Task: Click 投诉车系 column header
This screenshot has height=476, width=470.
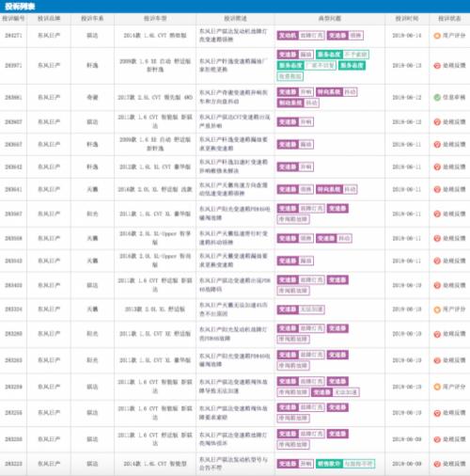Action: tap(92, 19)
